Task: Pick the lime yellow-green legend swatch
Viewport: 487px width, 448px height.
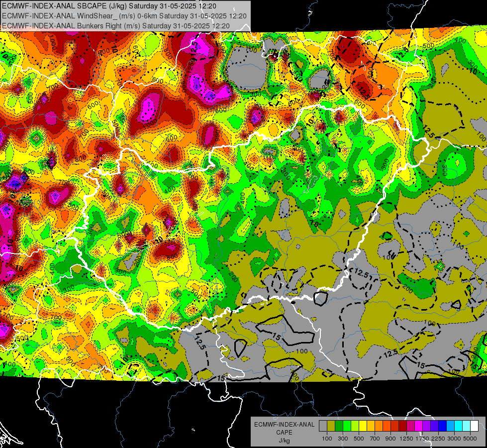Action: 355,426
